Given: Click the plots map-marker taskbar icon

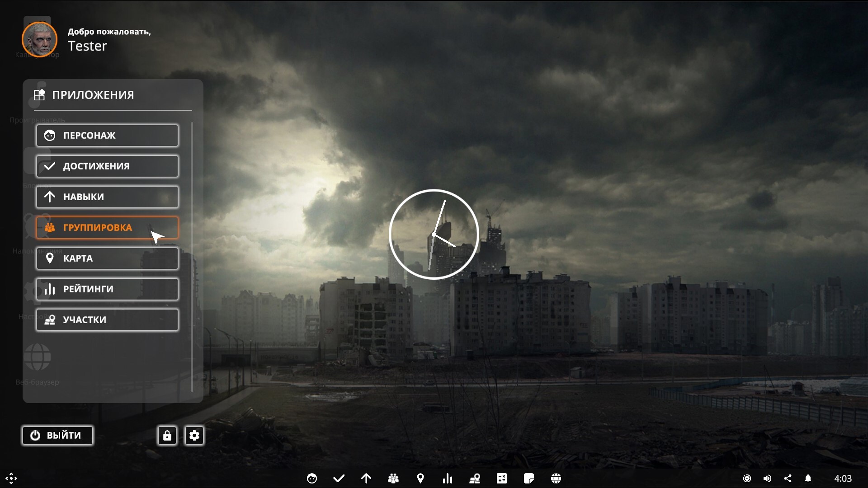Looking at the screenshot, I should click(475, 479).
